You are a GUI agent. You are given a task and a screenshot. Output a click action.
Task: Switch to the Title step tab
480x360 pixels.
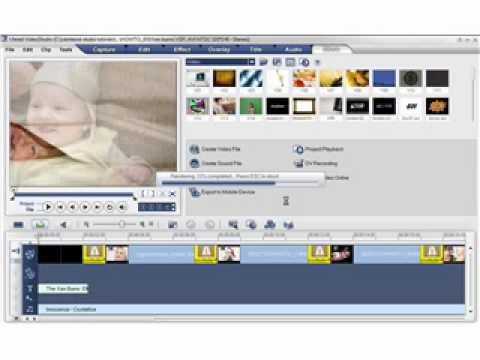tap(256, 50)
